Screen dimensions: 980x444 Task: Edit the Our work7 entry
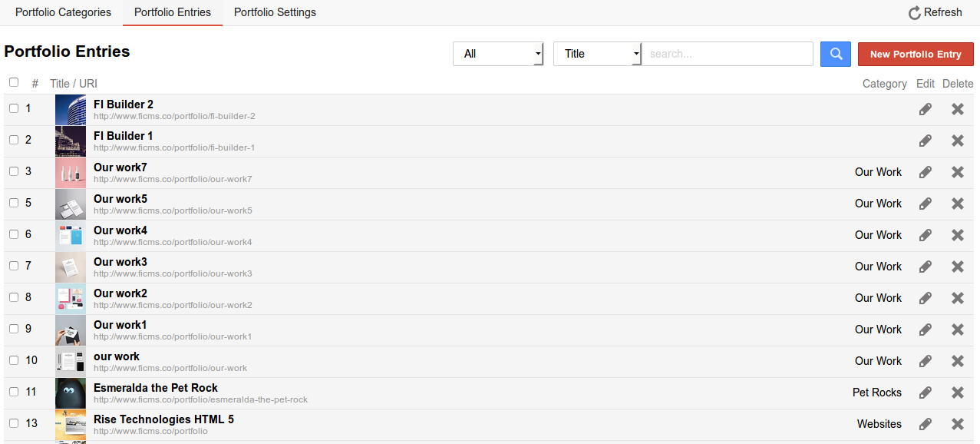point(926,172)
